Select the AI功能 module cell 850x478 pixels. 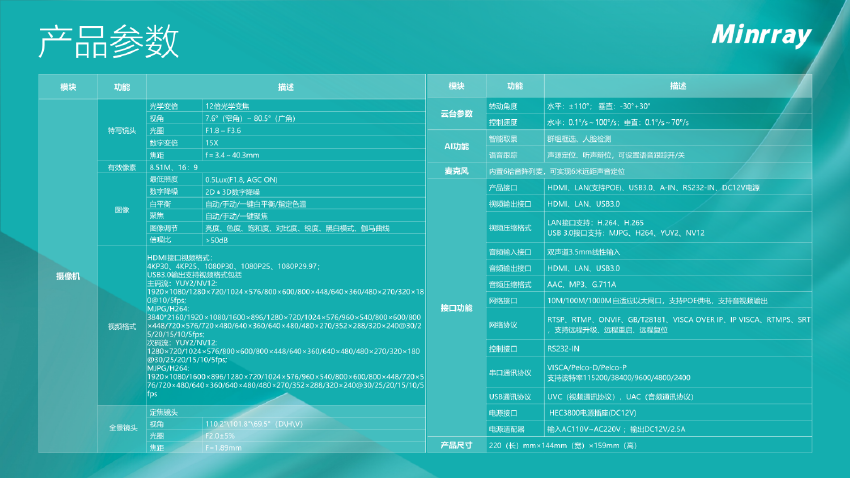(456, 147)
